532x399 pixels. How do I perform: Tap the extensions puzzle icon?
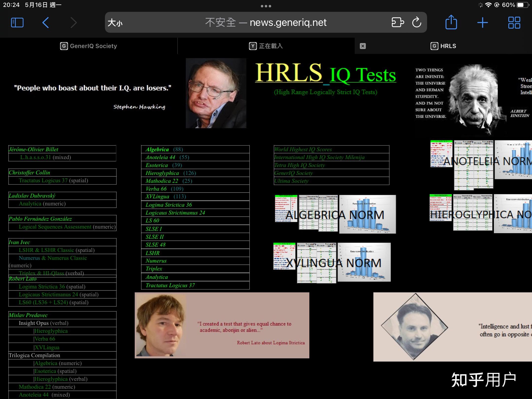pyautogui.click(x=398, y=23)
